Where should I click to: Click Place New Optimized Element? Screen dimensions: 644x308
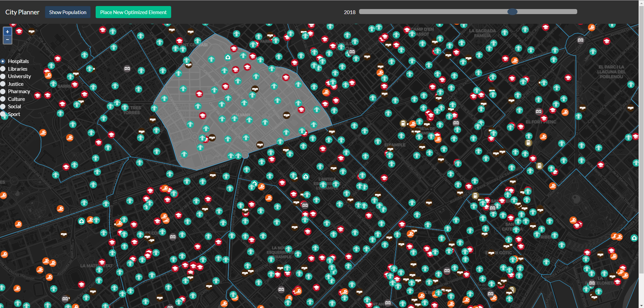tap(133, 12)
